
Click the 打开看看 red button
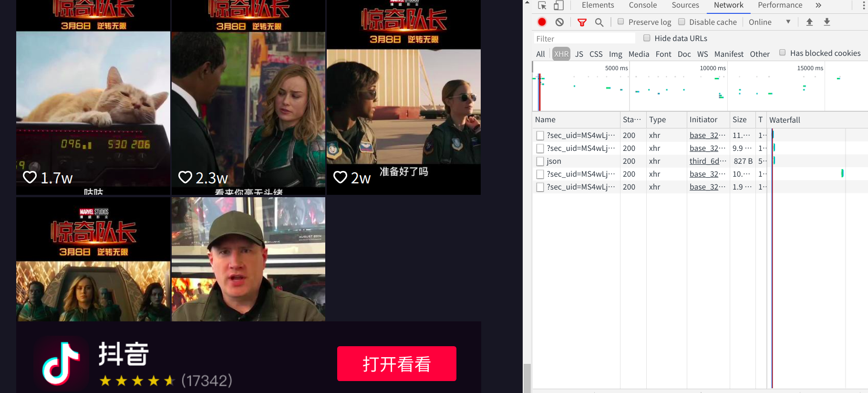click(396, 364)
